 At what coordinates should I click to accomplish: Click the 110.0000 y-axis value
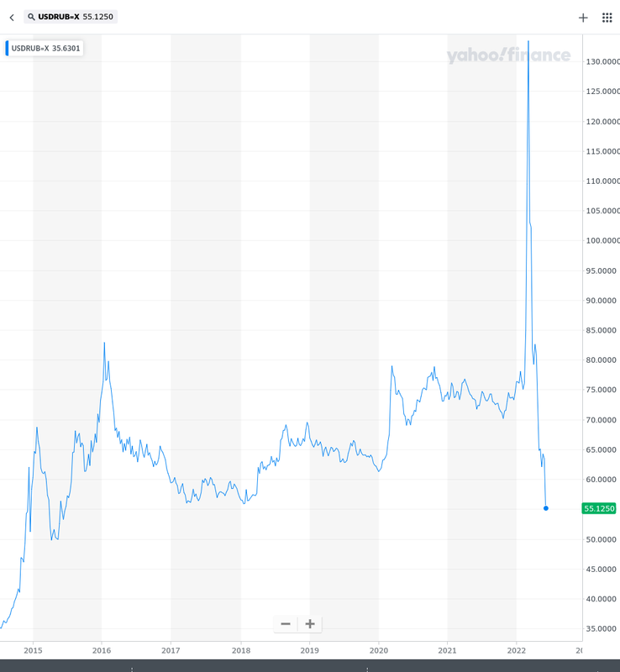(x=603, y=181)
